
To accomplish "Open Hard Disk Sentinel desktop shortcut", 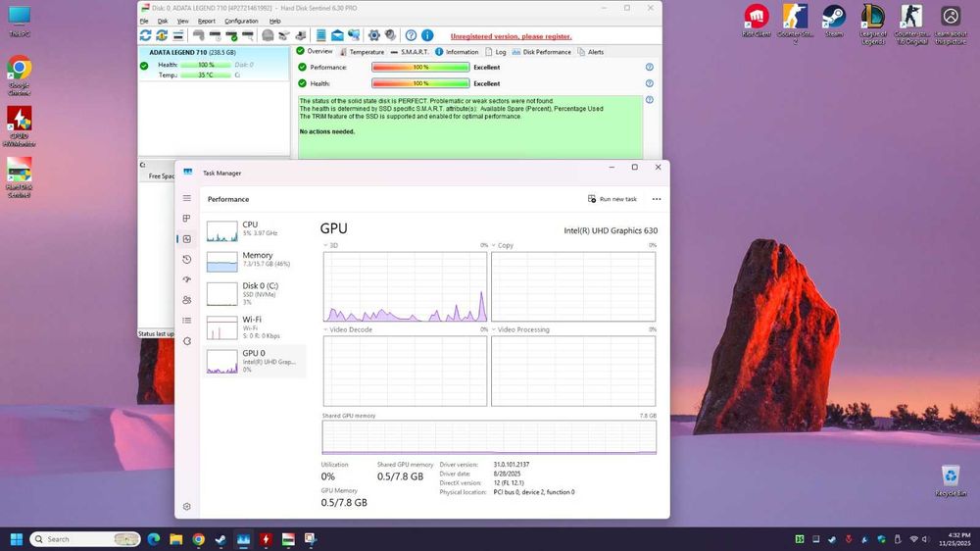I will click(19, 177).
